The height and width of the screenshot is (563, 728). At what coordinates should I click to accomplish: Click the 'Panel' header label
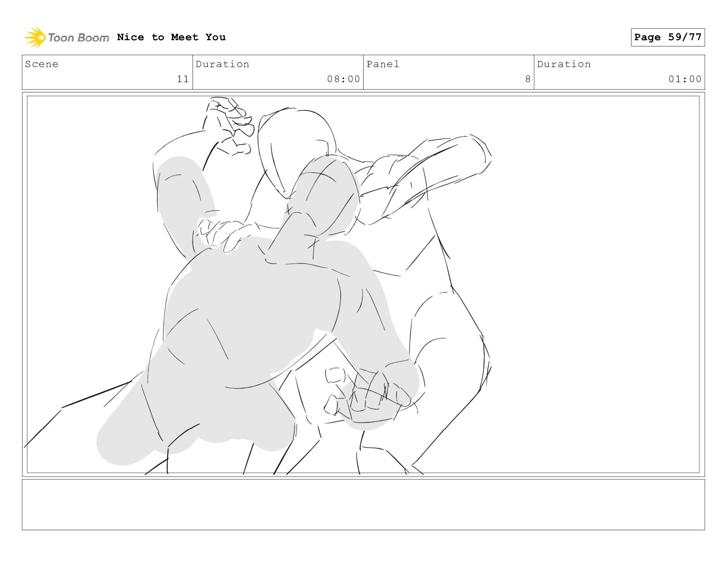pos(383,64)
